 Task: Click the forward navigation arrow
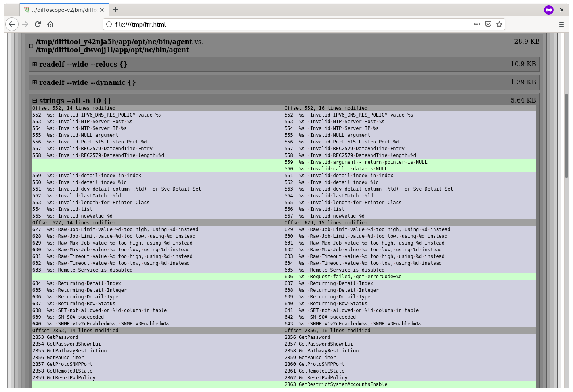coord(25,24)
